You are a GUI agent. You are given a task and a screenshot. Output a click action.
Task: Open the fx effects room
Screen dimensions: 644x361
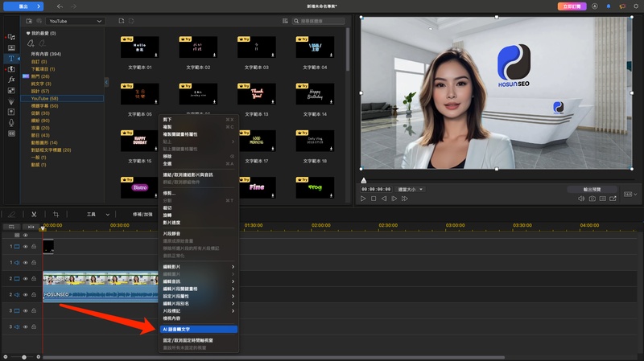(x=11, y=80)
